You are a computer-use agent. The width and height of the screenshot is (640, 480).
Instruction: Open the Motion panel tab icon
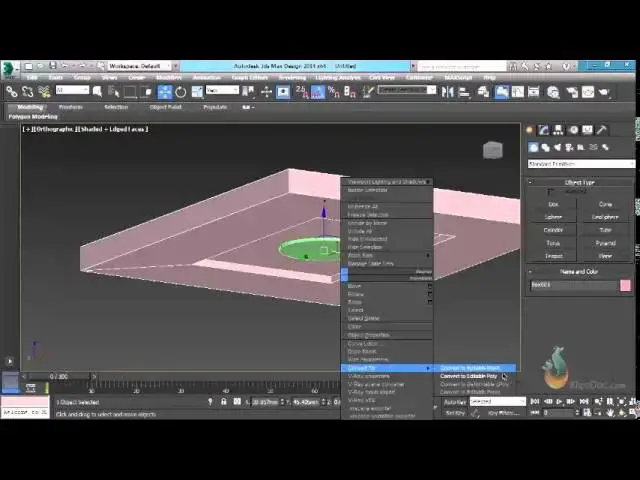(573, 130)
